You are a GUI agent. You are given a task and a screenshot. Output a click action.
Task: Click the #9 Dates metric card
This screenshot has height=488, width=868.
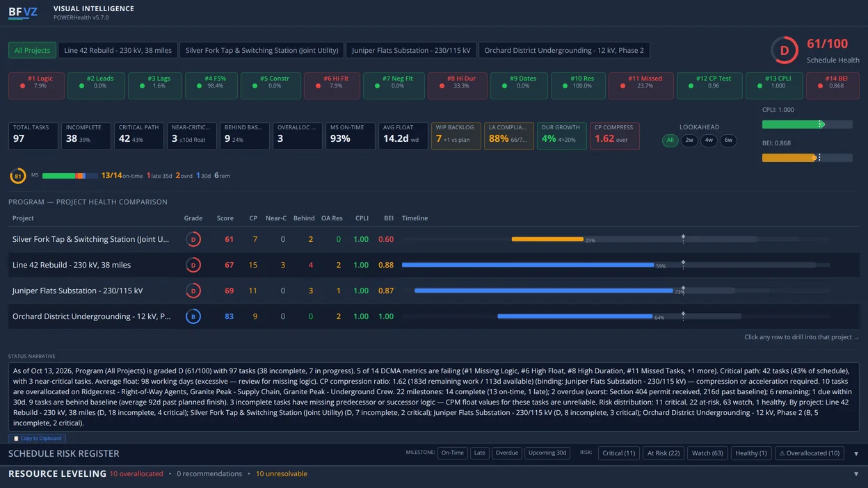coord(519,86)
